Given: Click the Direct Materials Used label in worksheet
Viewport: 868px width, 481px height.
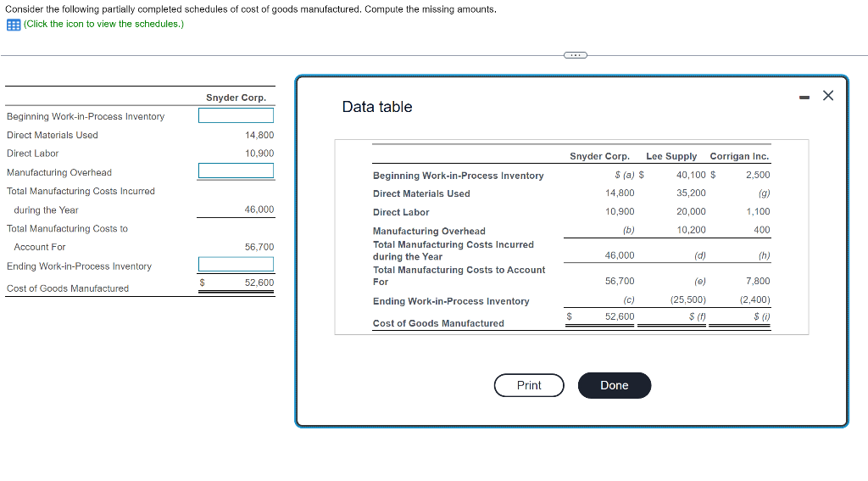Looking at the screenshot, I should (52, 135).
